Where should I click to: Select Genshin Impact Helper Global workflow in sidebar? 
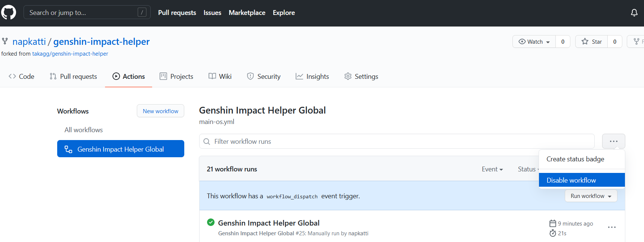120,149
